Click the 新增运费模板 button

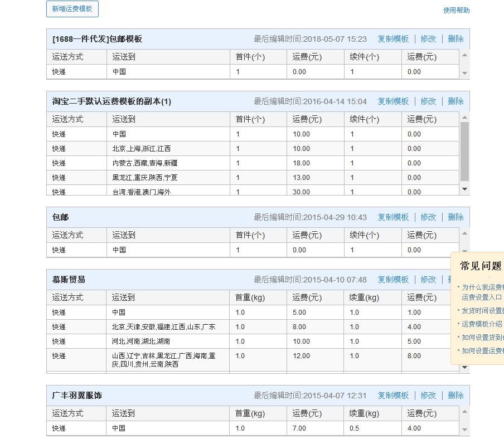click(x=71, y=9)
